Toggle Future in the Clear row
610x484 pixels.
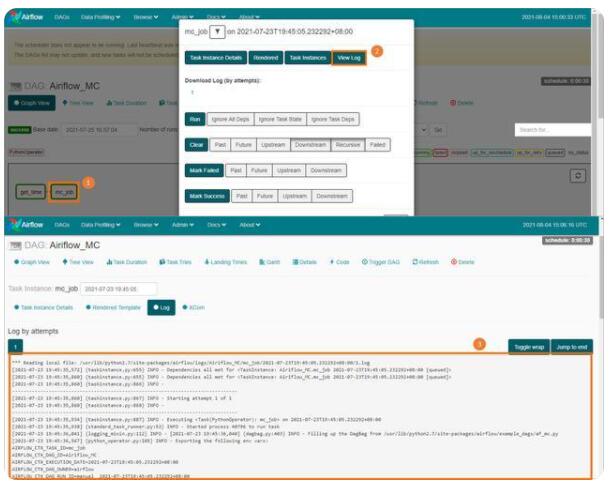click(244, 145)
